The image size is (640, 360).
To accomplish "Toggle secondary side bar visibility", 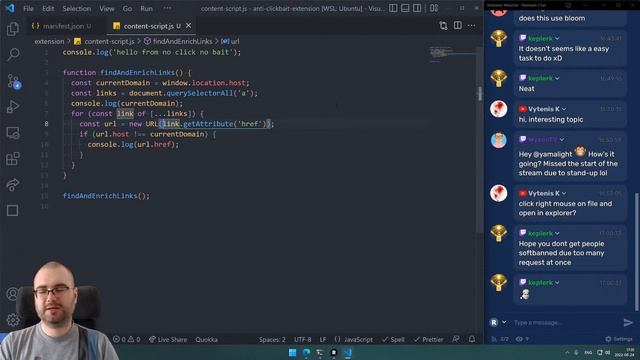I will pos(417,8).
